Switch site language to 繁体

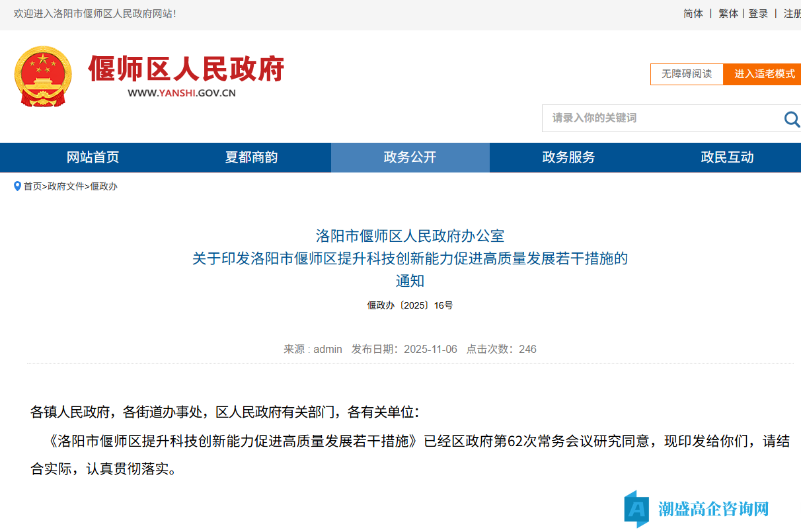pos(728,13)
